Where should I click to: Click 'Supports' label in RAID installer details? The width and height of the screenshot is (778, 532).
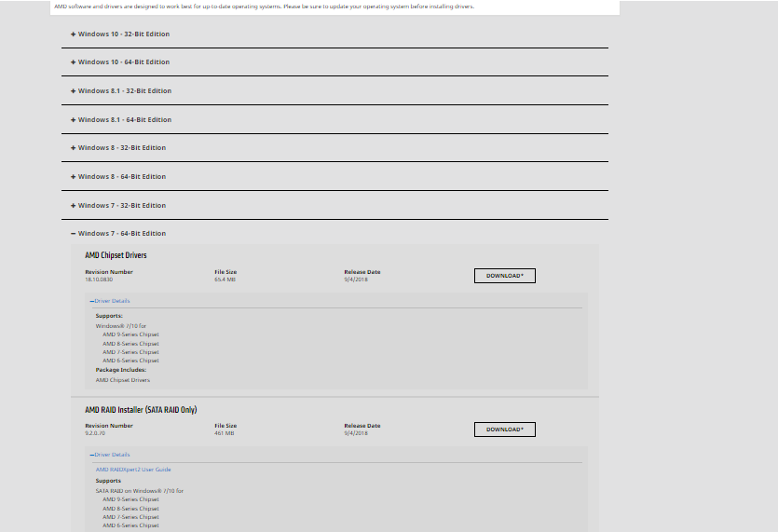point(108,481)
